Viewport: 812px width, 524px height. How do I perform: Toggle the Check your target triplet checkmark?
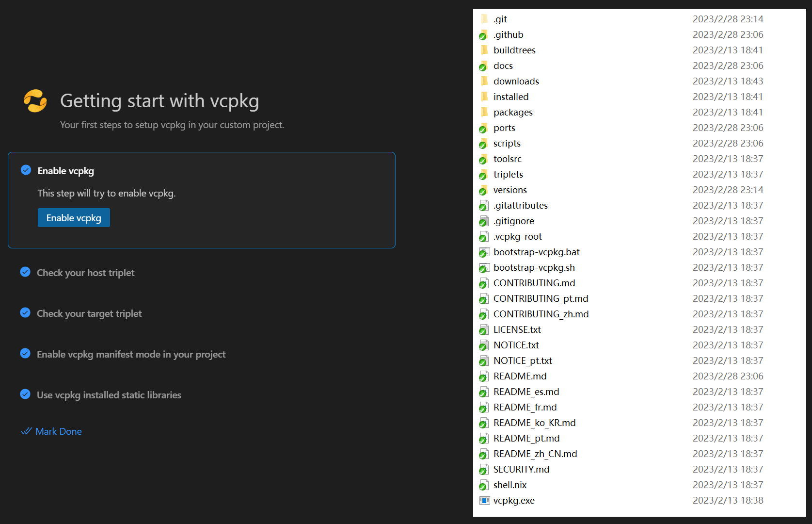[x=25, y=312]
